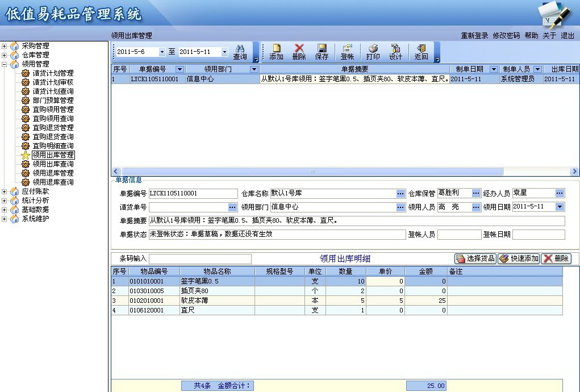
Task: Click the horizontal scrollbar right arrow
Action: pos(574,171)
